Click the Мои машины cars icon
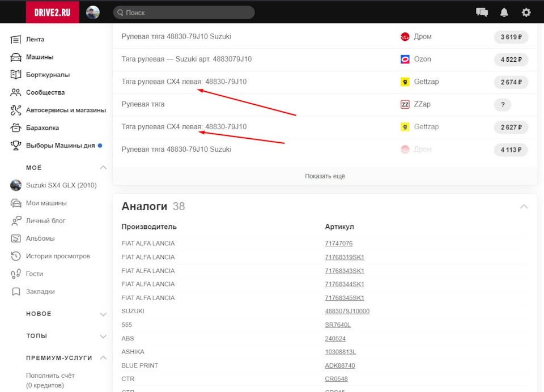 16,203
